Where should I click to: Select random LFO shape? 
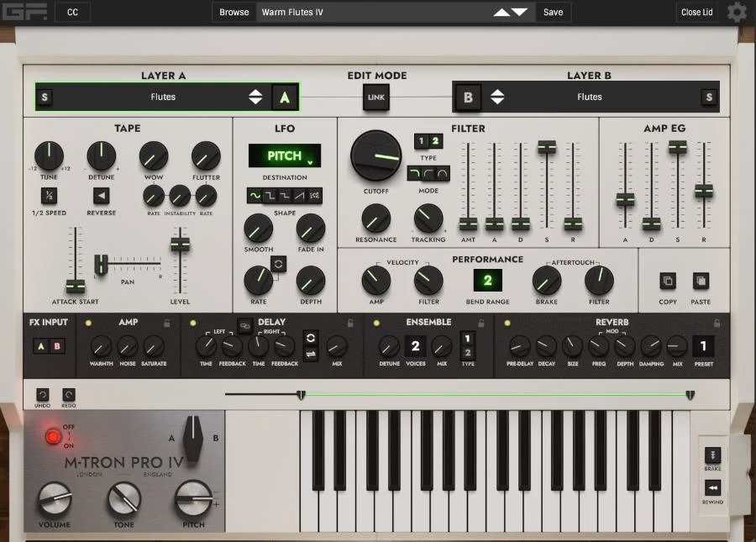coord(315,195)
